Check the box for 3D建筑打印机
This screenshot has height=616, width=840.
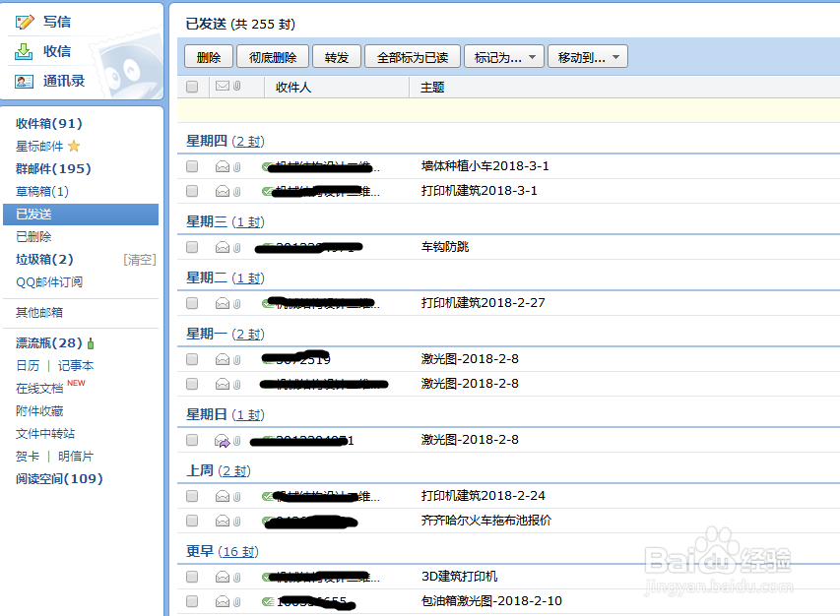192,577
